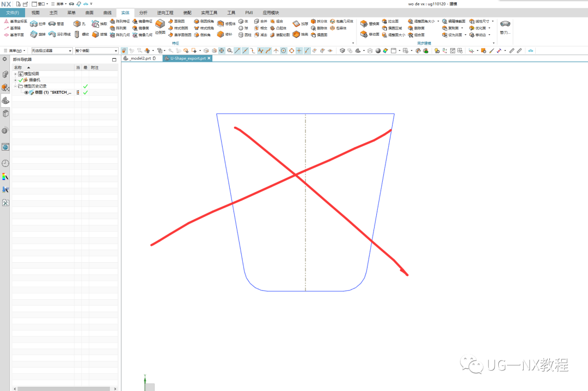Toggle the 摄像机 green checkmark

coord(21,80)
